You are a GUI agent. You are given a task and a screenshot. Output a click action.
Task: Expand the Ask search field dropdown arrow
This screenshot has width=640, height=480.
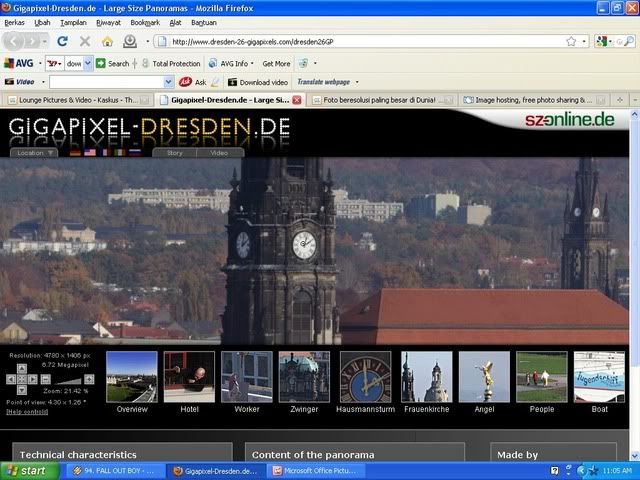169,82
